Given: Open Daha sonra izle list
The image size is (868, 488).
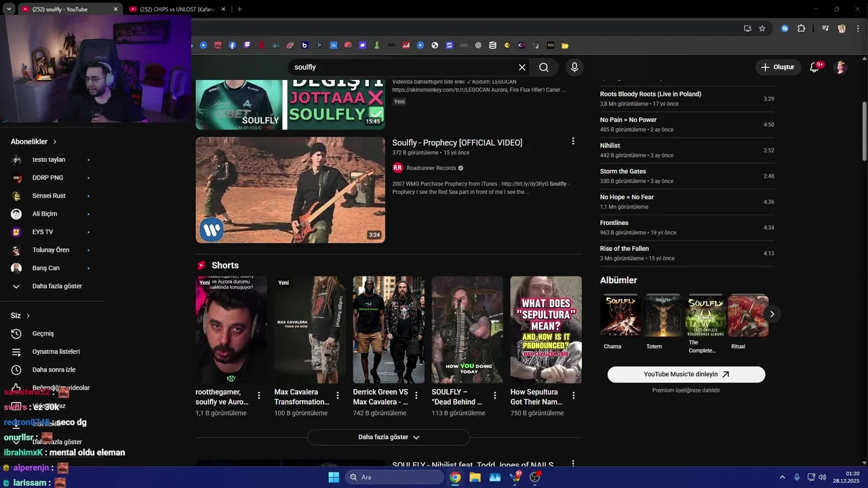Looking at the screenshot, I should point(53,369).
